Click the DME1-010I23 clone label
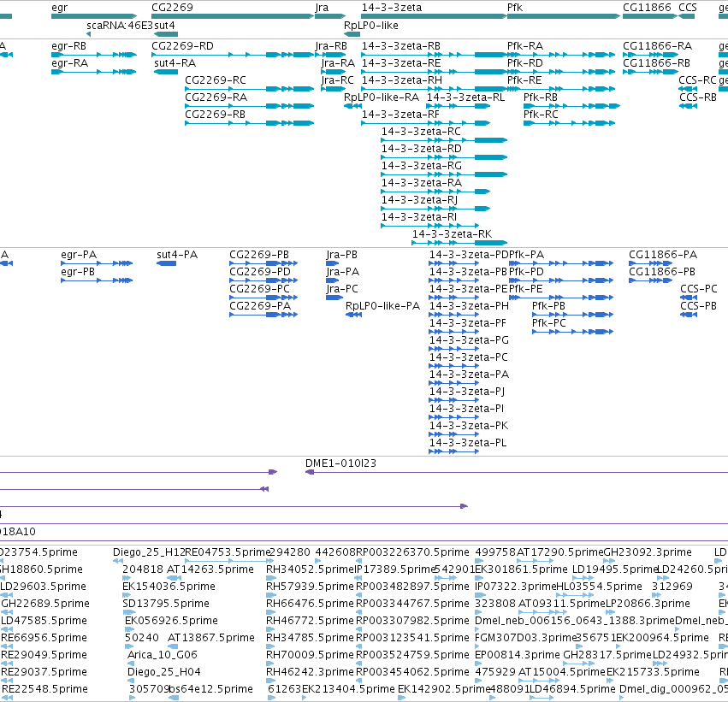728x702 pixels. (x=340, y=463)
